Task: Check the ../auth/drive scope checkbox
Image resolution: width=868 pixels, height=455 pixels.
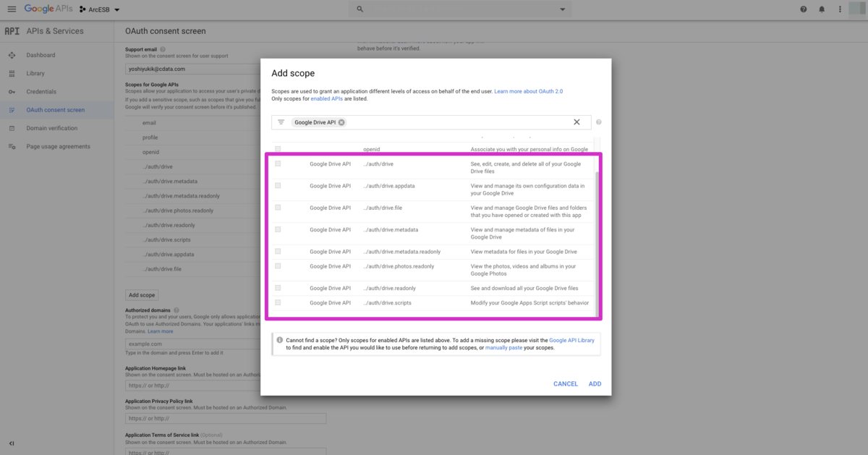Action: 278,163
